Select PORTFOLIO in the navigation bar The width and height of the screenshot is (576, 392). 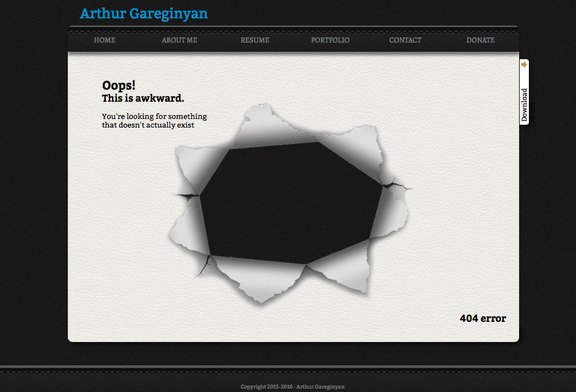pyautogui.click(x=330, y=40)
